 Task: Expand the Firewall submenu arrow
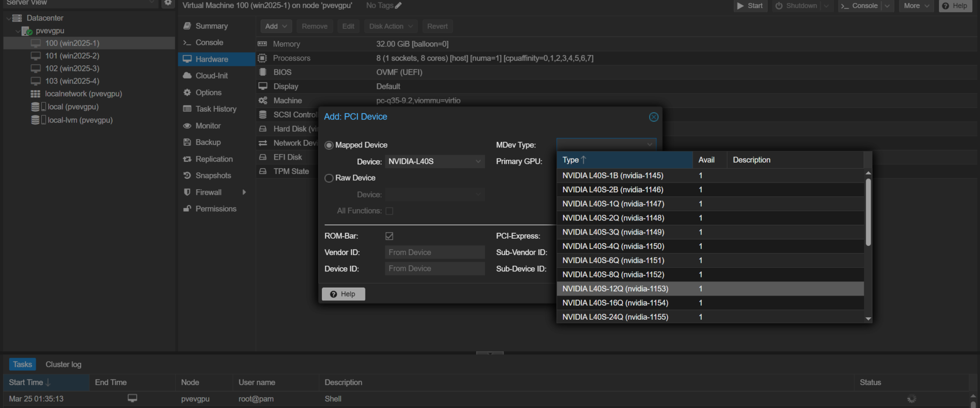244,192
